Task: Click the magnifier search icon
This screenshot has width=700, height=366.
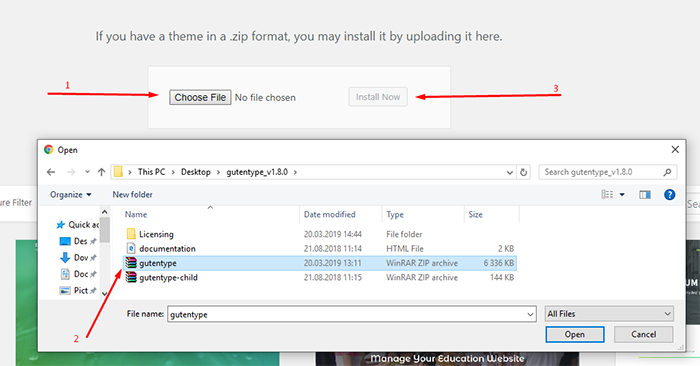Action: (667, 172)
